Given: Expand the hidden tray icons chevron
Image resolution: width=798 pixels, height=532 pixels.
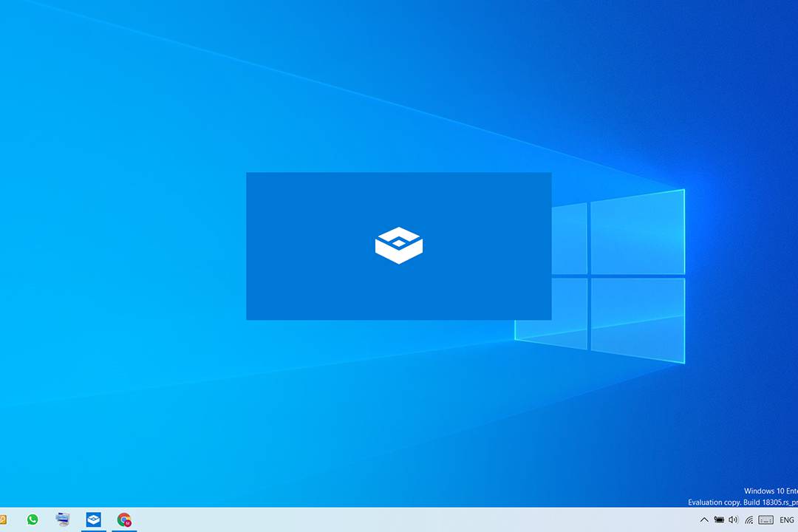Looking at the screenshot, I should coord(704,520).
